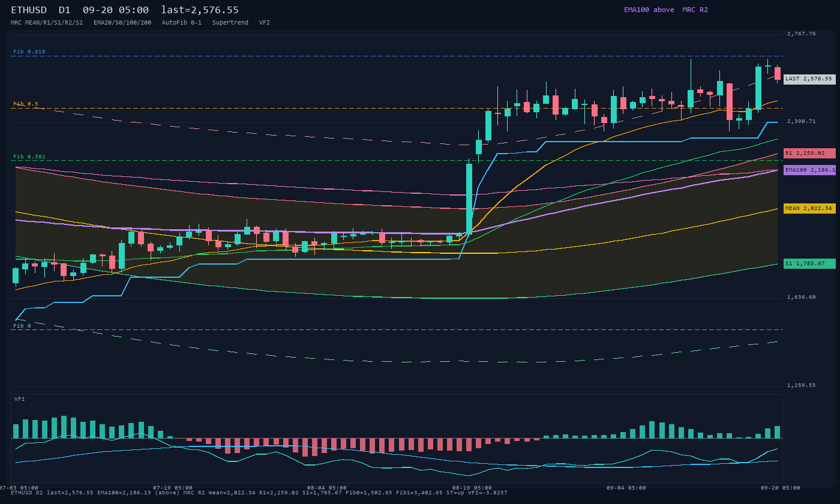Viewport: 840px width, 504px height.
Task: Click the MRC MEAN/R1/S1/R2/S2 indicator legend
Action: 47,23
